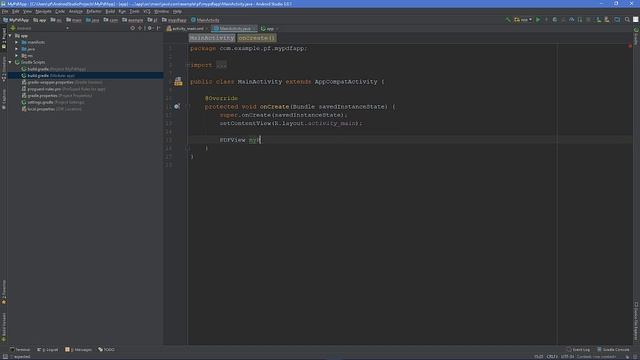Open the Tools menu
This screenshot has width=640, height=360.
(134, 11)
